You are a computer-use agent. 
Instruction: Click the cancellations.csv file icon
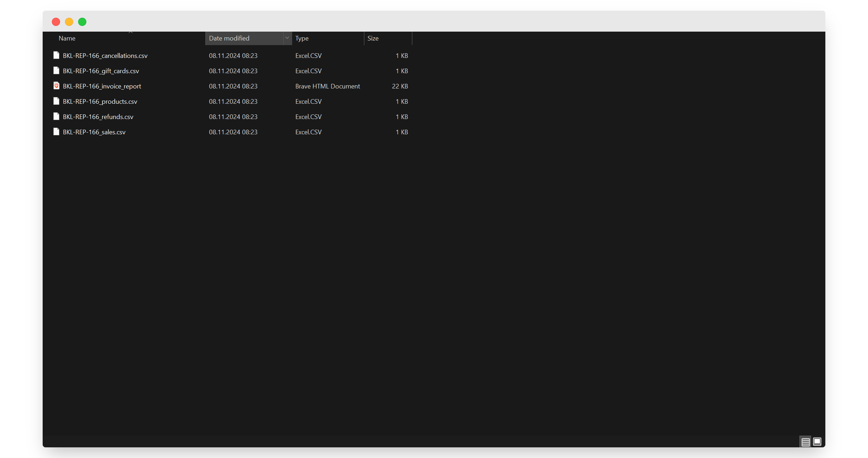56,55
